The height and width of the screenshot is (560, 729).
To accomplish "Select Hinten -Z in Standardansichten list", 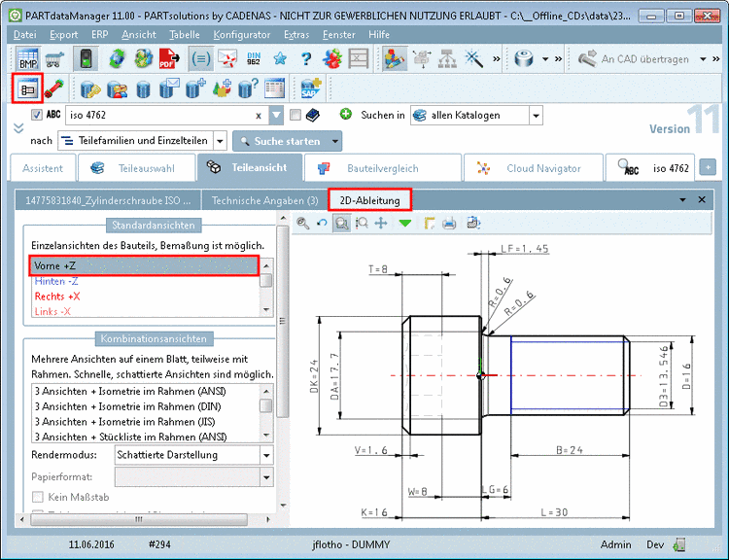I will [x=57, y=281].
